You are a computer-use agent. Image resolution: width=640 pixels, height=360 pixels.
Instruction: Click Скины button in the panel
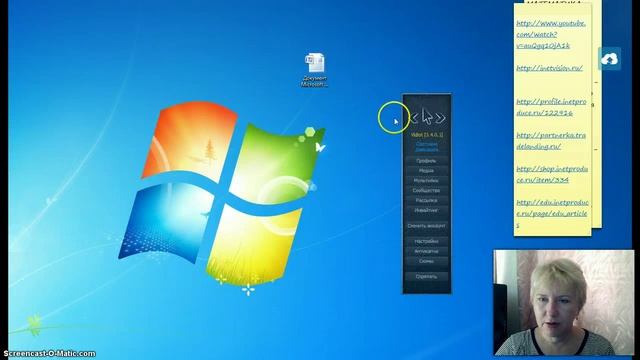point(427,261)
